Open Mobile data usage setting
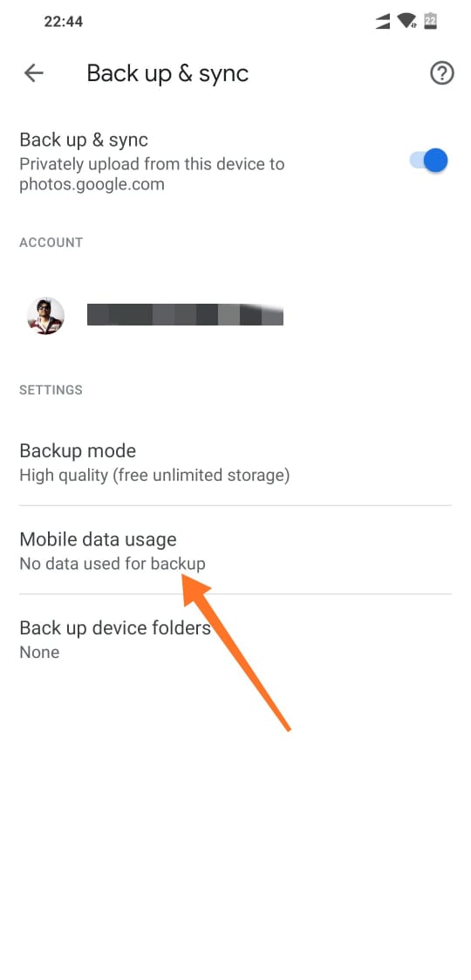Image resolution: width=471 pixels, height=980 pixels. pyautogui.click(x=235, y=550)
